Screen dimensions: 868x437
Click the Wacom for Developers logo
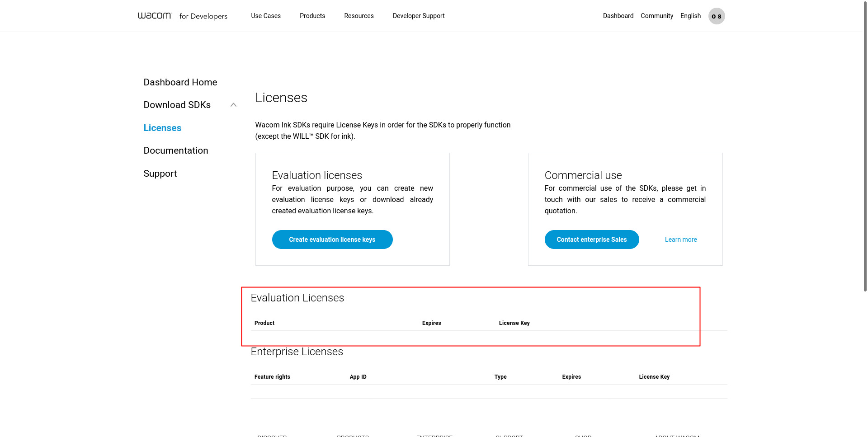coord(182,16)
